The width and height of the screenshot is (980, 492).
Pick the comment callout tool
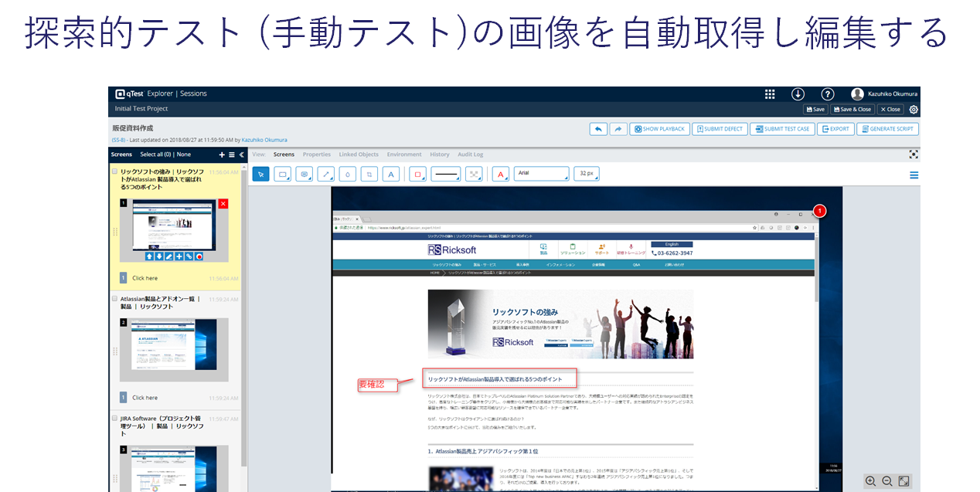pos(305,175)
